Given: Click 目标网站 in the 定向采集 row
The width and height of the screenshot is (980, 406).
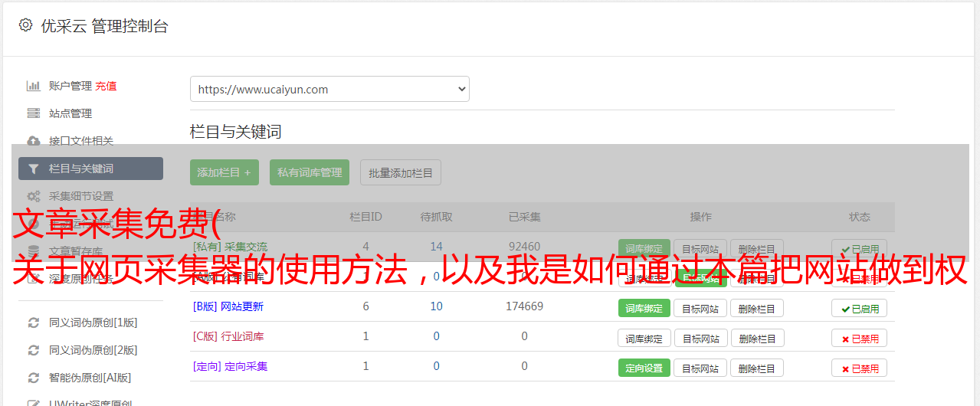Looking at the screenshot, I should click(x=700, y=368).
